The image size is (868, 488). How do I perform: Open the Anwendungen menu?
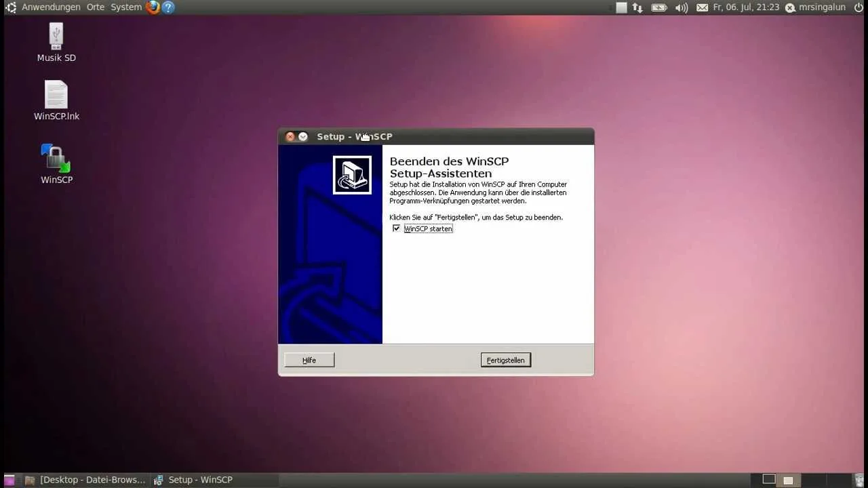tap(51, 7)
